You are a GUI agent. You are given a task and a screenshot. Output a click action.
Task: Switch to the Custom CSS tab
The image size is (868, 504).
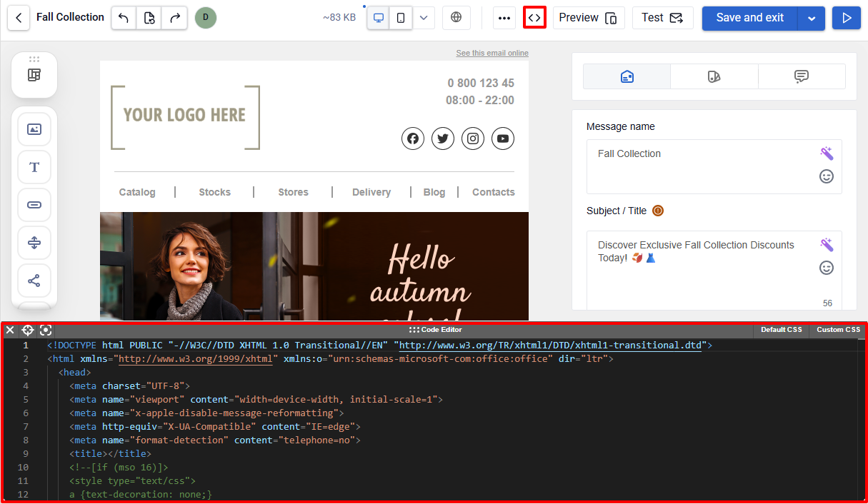(838, 330)
